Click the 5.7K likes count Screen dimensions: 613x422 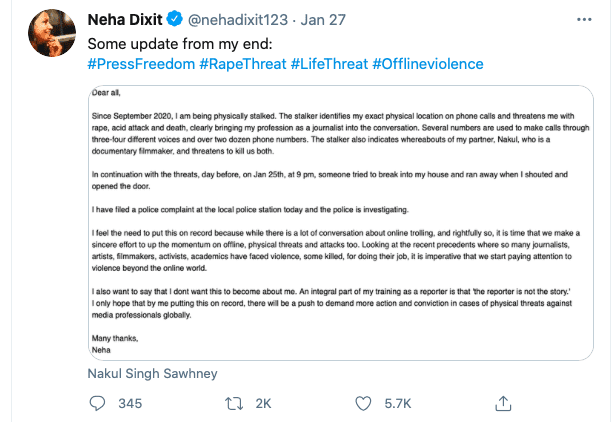click(x=398, y=403)
